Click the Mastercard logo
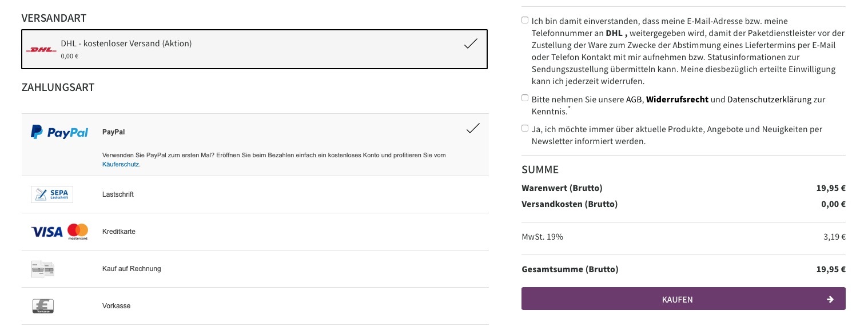The width and height of the screenshot is (868, 326). (78, 232)
